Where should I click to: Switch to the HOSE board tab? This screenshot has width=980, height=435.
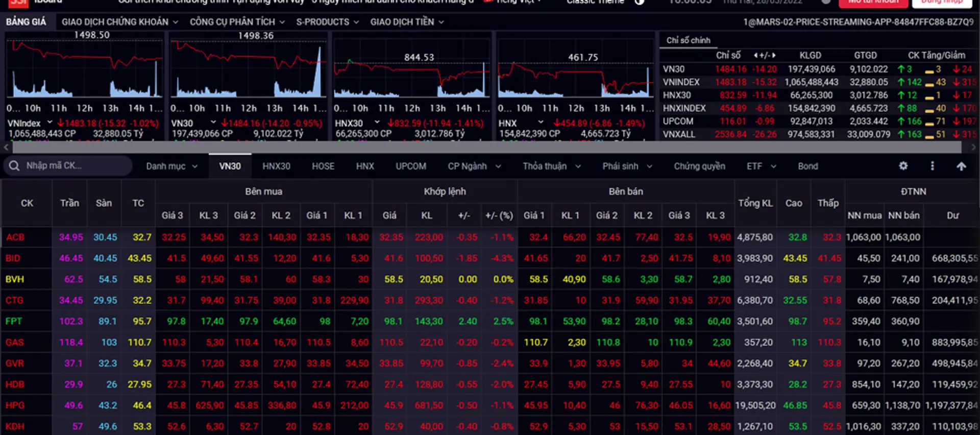point(323,166)
